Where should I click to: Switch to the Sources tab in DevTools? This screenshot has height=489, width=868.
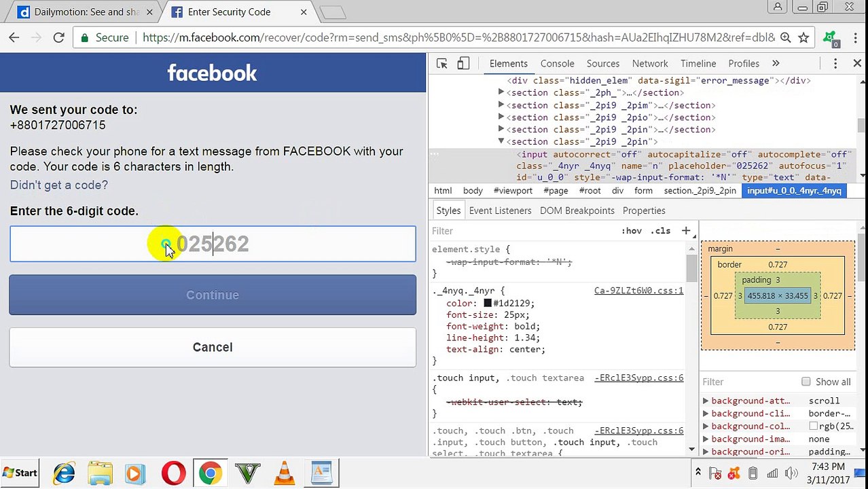[x=603, y=63]
